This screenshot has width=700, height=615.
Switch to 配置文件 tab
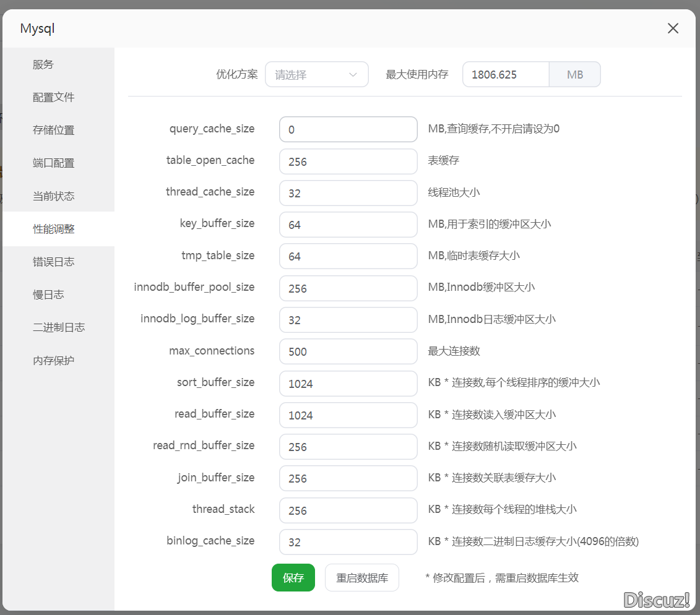coord(53,97)
